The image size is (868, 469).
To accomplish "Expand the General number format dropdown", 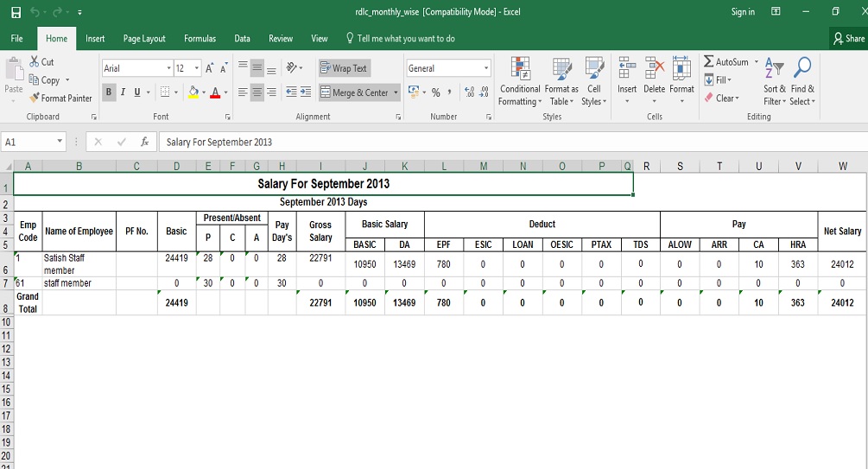I will (486, 68).
